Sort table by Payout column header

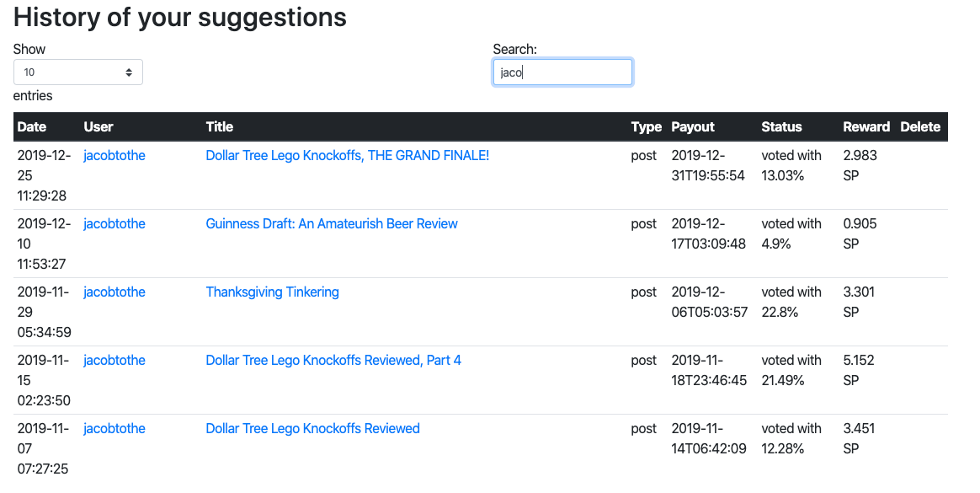693,127
